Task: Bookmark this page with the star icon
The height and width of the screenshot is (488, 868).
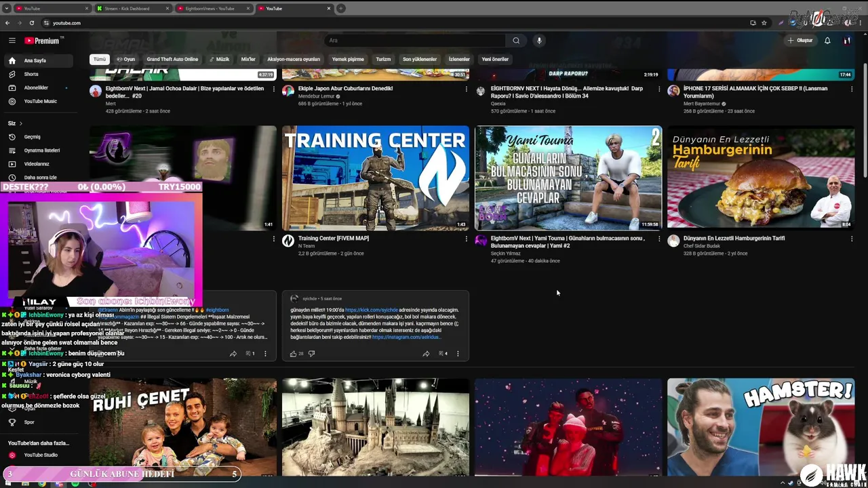Action: (x=764, y=23)
